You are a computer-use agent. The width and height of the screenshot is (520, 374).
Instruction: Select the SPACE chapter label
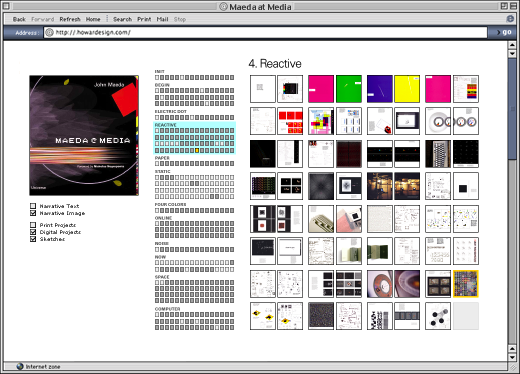point(162,277)
